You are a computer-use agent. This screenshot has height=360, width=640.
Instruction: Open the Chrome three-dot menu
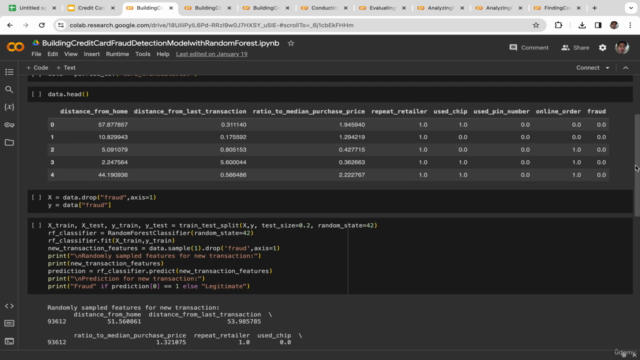[630, 25]
